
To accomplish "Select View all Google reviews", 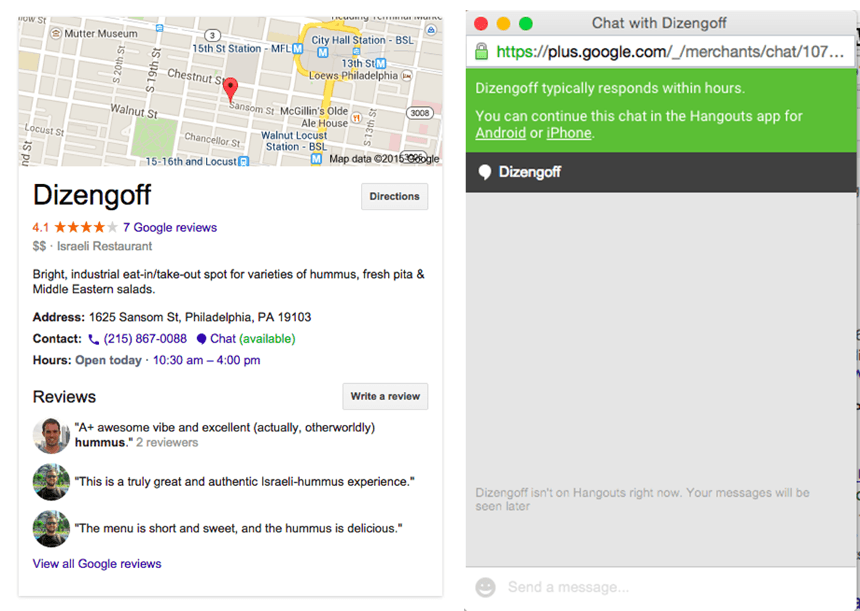I will pos(96,563).
